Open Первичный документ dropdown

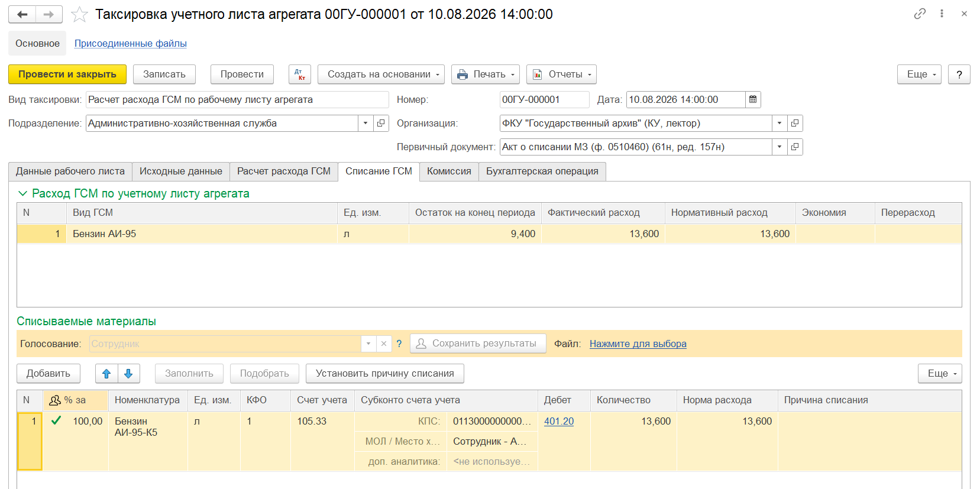point(780,147)
